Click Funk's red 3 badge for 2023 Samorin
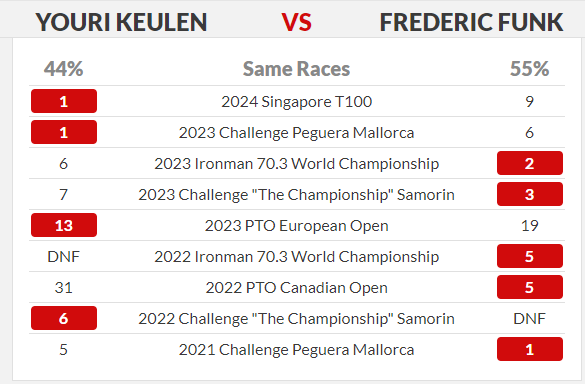Image resolution: width=585 pixels, height=384 pixels. (530, 194)
